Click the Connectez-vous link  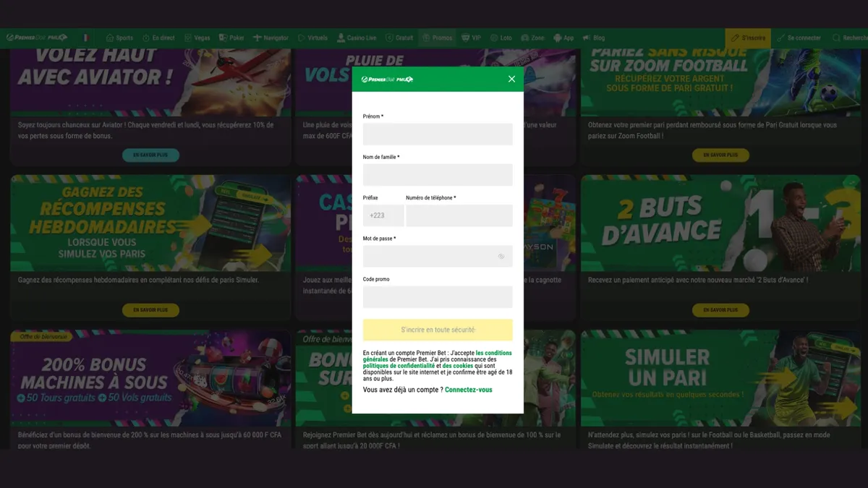tap(469, 390)
